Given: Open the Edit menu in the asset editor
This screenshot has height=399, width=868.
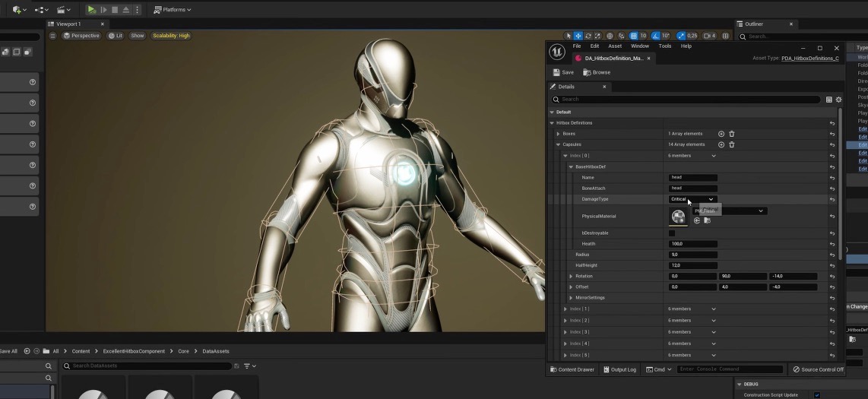Looking at the screenshot, I should tap(594, 46).
